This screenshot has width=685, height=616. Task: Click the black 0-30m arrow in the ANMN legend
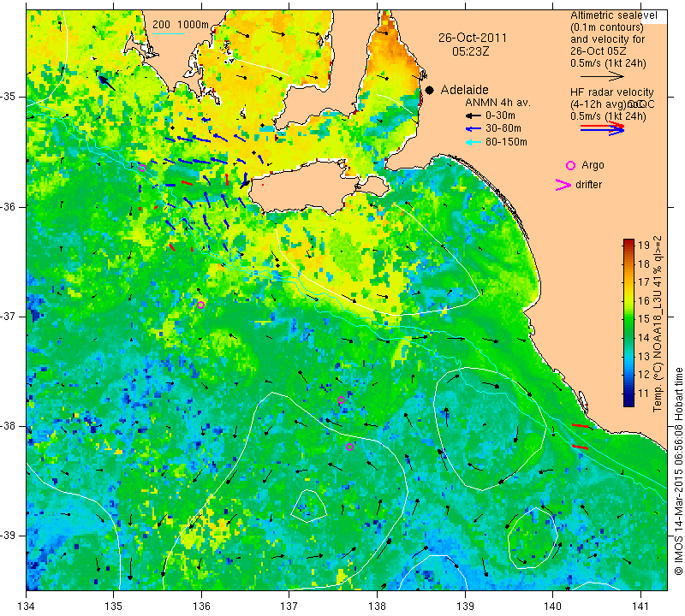pos(474,116)
